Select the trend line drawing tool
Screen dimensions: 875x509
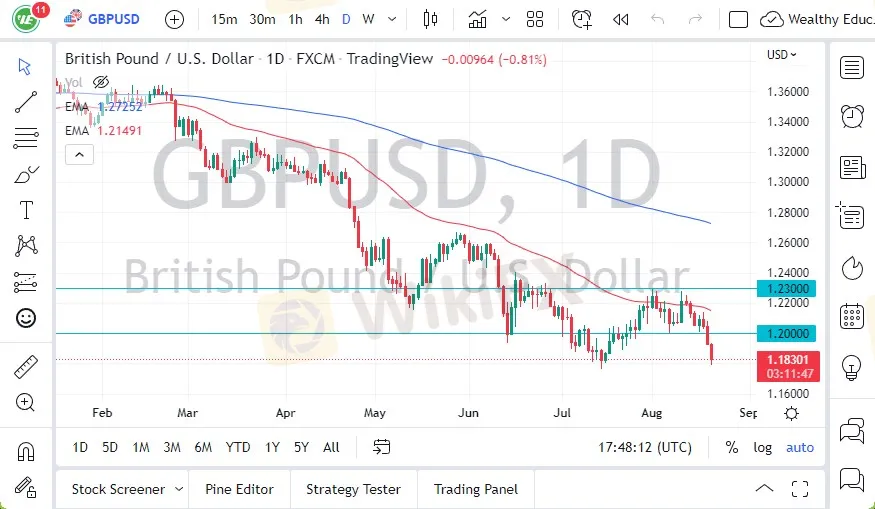tap(26, 101)
